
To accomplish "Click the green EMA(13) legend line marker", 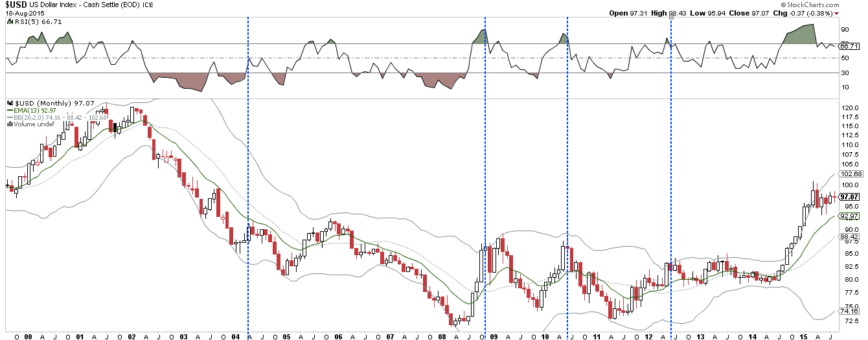I will point(9,111).
